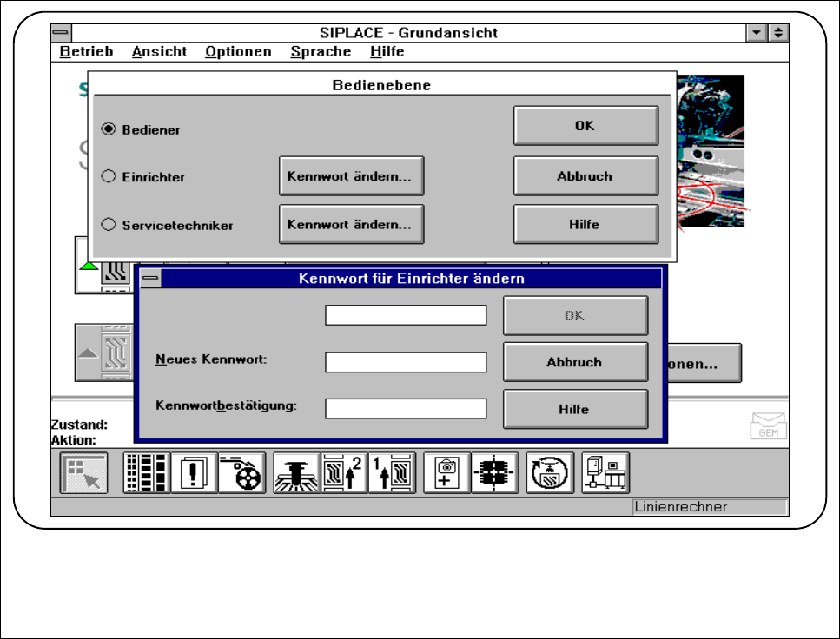840x639 pixels.
Task: Select the Bediener radio button
Action: (109, 129)
